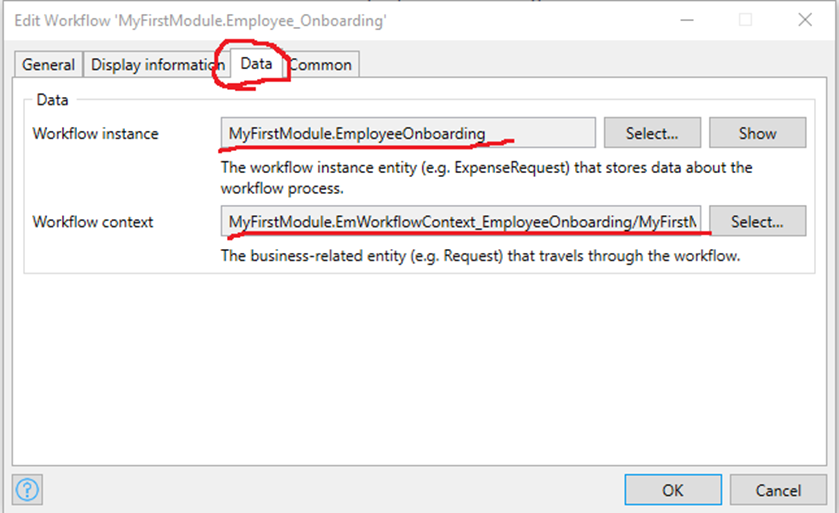Image resolution: width=839 pixels, height=513 pixels.
Task: Switch to the Display information tab
Action: (157, 65)
